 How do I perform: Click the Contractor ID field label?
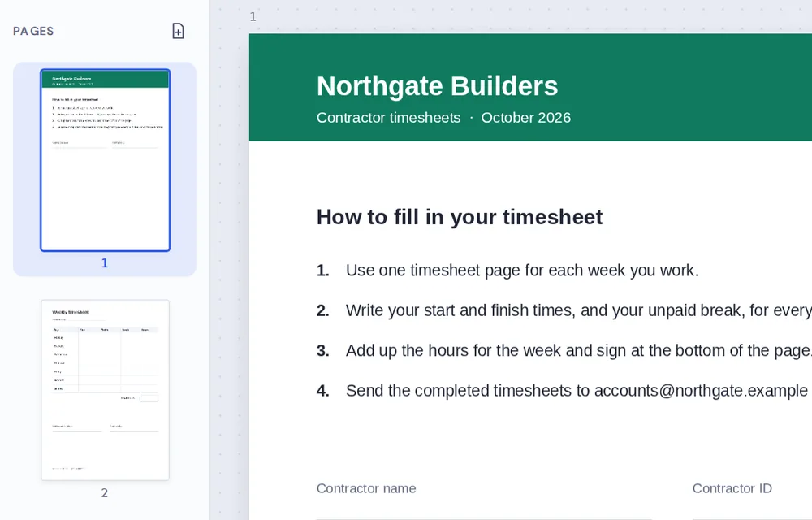[x=732, y=488]
